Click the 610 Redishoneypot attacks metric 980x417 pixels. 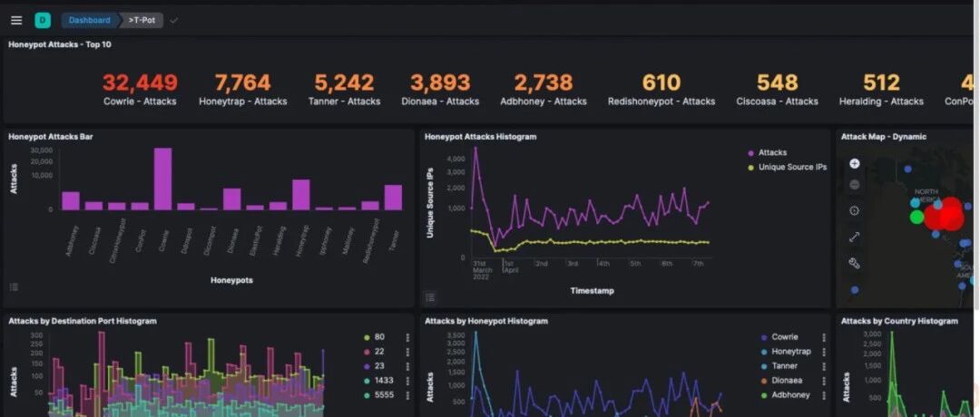[661, 89]
